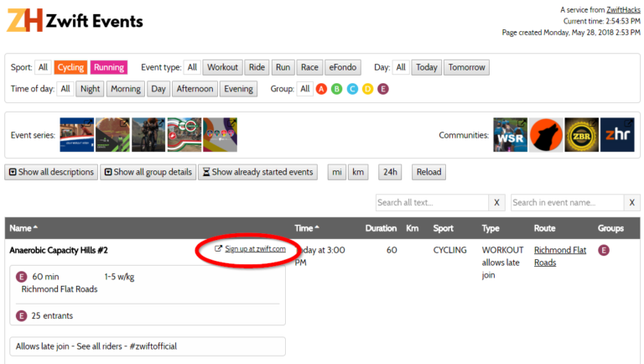Toggle 24h time format
Image resolution: width=644 pixels, height=364 pixels.
[390, 172]
